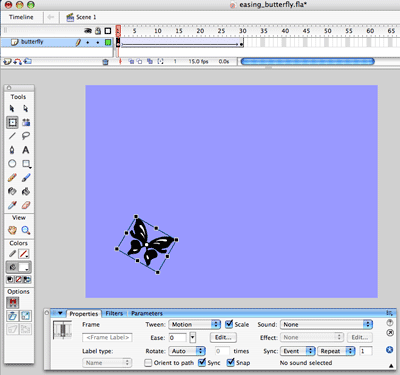Pick the Text tool
400x375 pixels.
click(26, 150)
